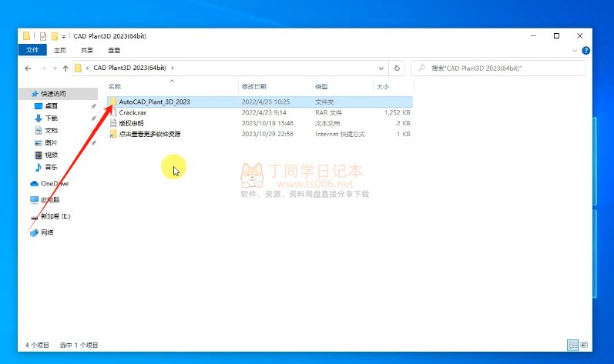This screenshot has width=614, height=364.
Task: Click Properties icon in quick access toolbar
Action: 43,36
